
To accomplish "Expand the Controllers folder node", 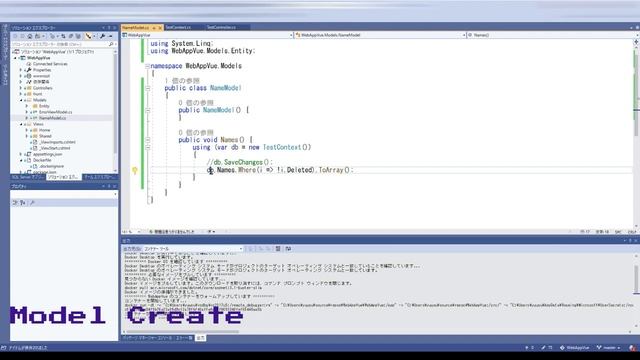I will point(21,88).
